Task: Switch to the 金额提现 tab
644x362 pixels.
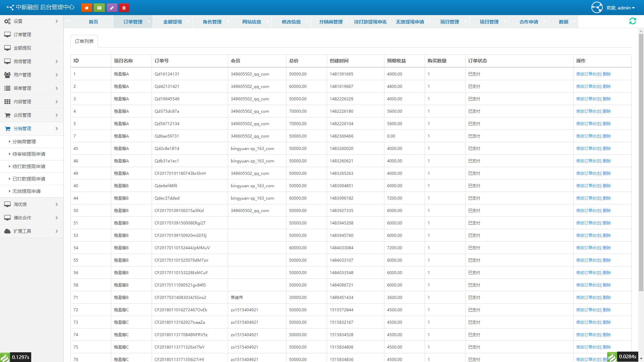Action: (x=172, y=22)
